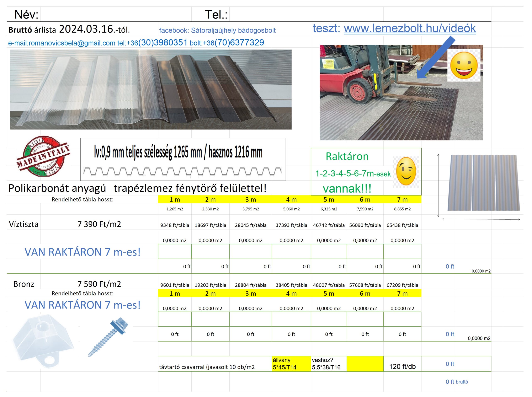Select the távtartó csavarral (javasolt 10 db/m2 cell

click(215, 364)
